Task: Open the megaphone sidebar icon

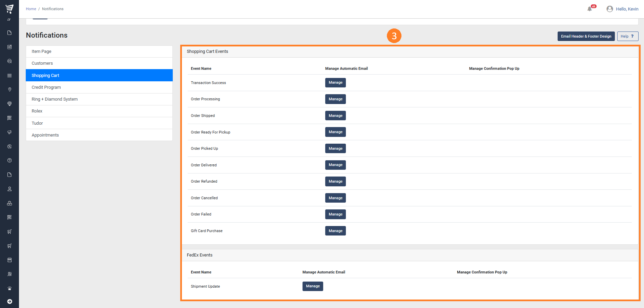Action: click(9, 132)
